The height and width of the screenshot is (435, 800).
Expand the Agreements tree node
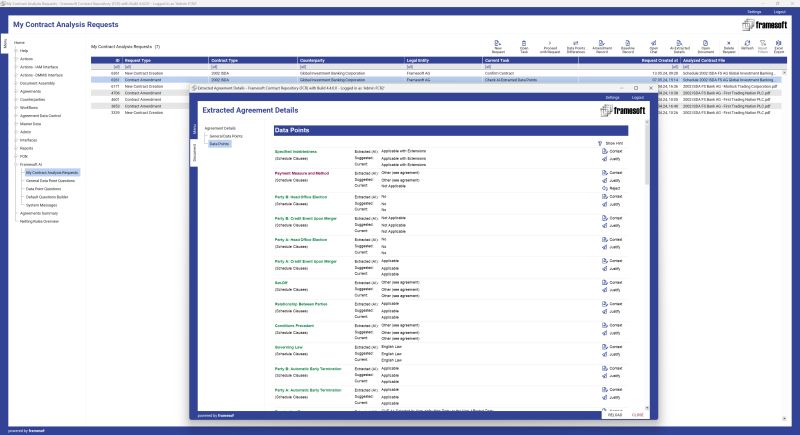pos(16,92)
